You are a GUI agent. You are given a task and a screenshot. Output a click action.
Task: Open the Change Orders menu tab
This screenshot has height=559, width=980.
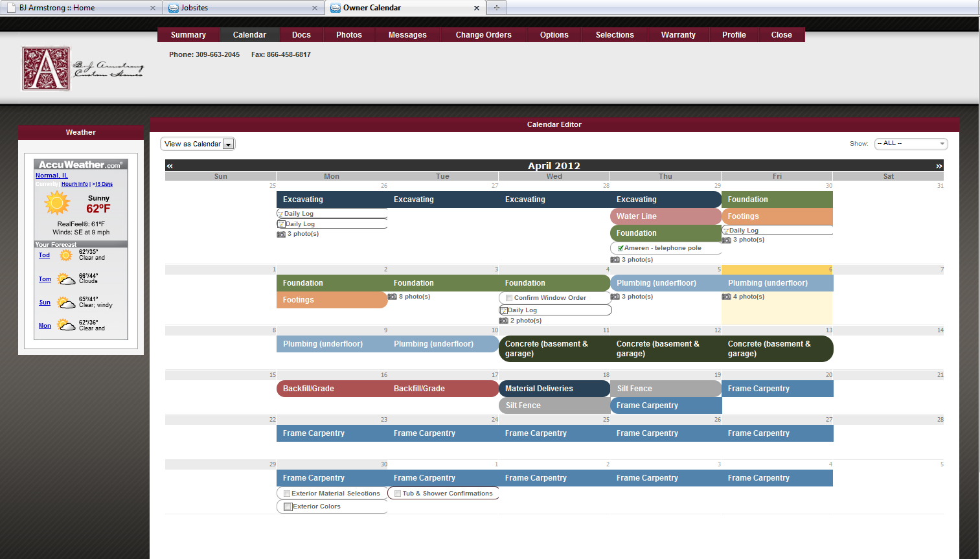click(x=484, y=35)
